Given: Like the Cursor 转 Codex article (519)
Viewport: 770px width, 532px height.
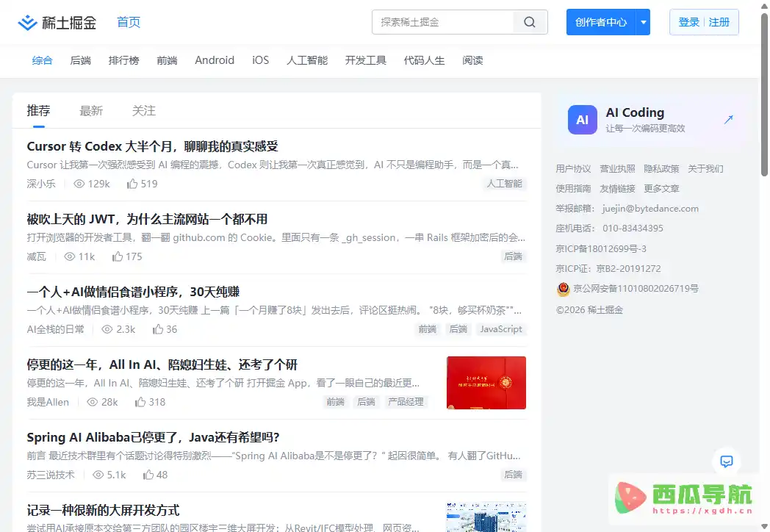Looking at the screenshot, I should tap(132, 184).
